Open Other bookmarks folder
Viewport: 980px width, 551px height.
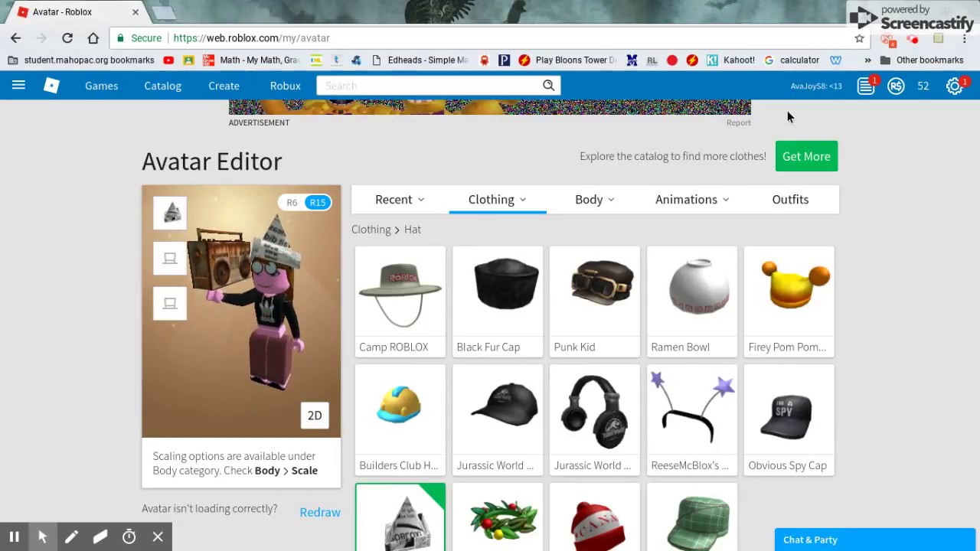(x=922, y=60)
